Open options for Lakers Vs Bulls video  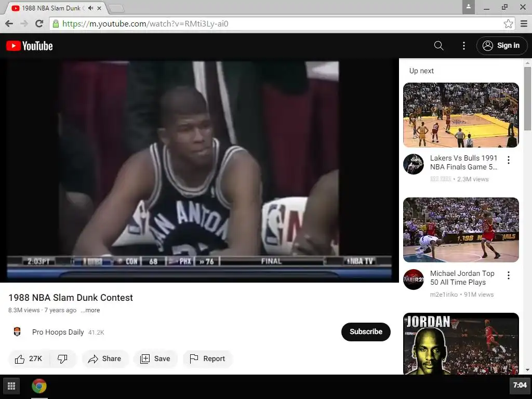(x=508, y=160)
